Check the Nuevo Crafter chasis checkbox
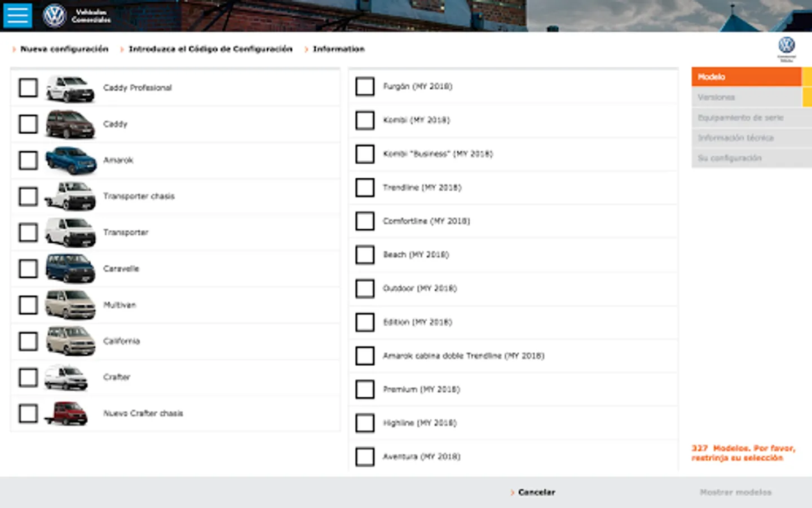The width and height of the screenshot is (812, 508). point(28,413)
